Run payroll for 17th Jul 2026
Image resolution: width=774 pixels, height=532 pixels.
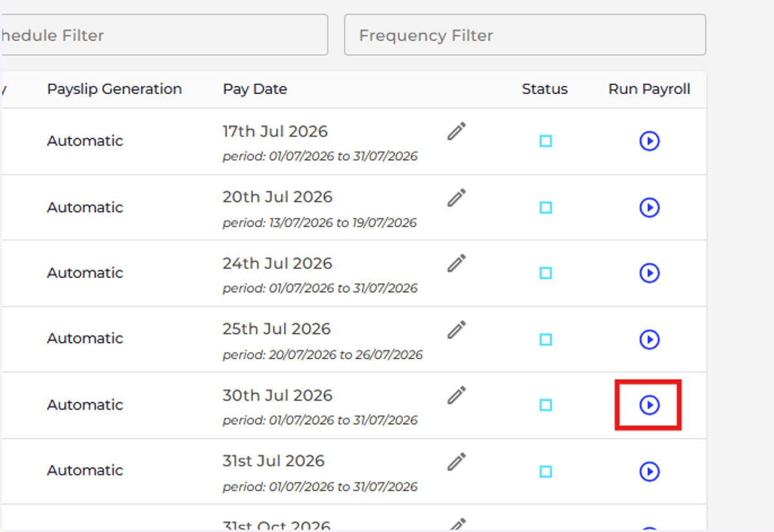[649, 141]
